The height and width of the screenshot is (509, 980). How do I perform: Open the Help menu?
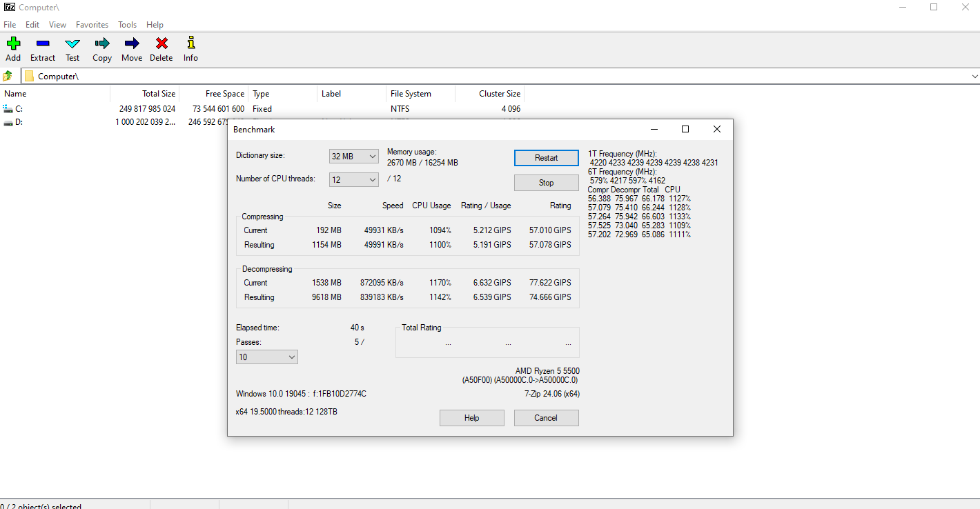[155, 24]
